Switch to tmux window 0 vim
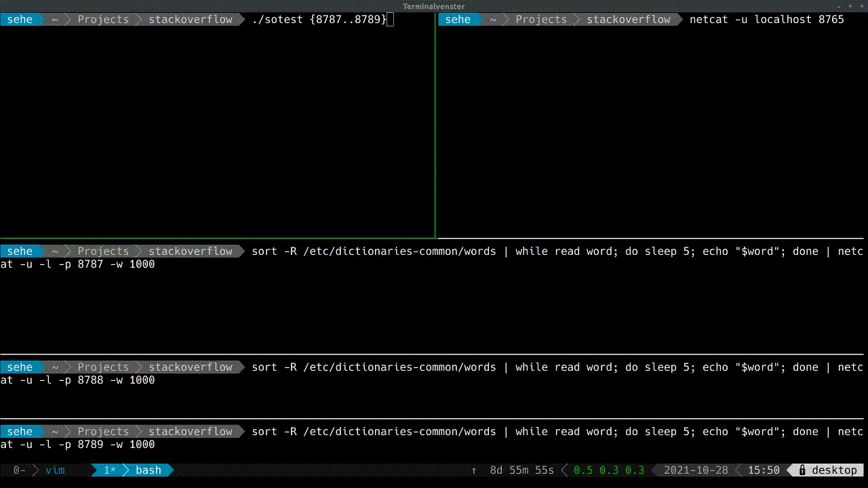The image size is (868, 488). 39,470
